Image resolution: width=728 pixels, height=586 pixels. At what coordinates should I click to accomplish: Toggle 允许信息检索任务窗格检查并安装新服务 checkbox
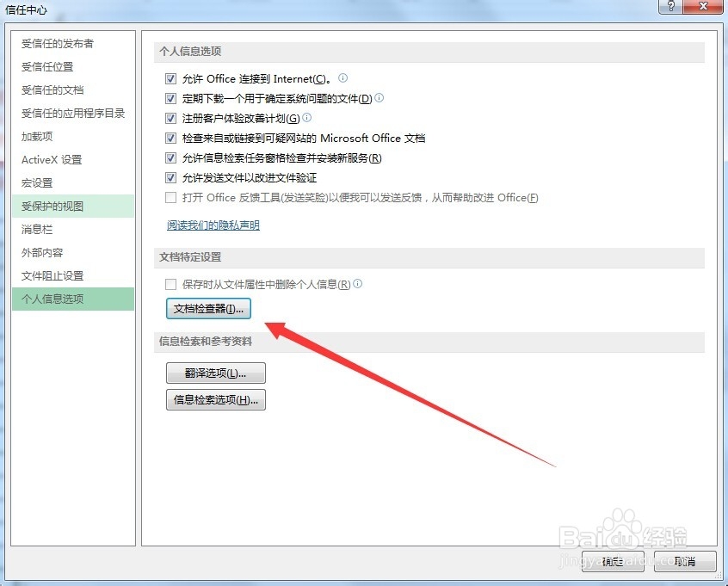pyautogui.click(x=171, y=157)
